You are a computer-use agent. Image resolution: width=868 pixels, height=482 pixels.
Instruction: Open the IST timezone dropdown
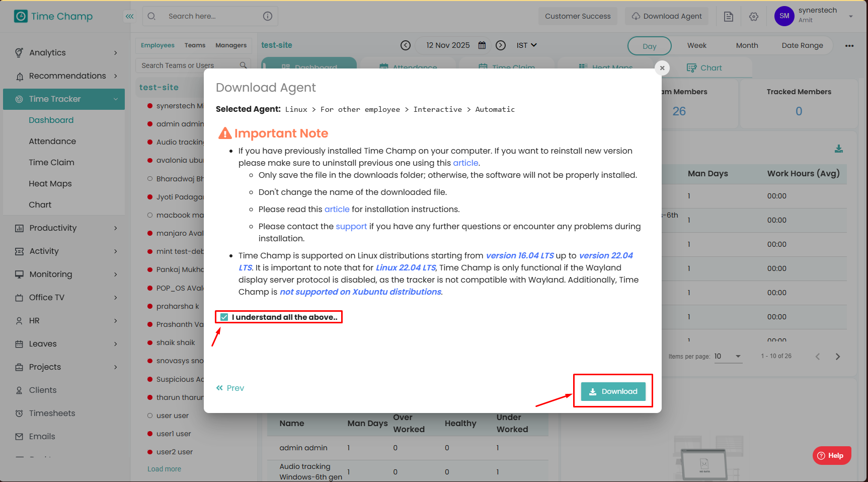[527, 45]
